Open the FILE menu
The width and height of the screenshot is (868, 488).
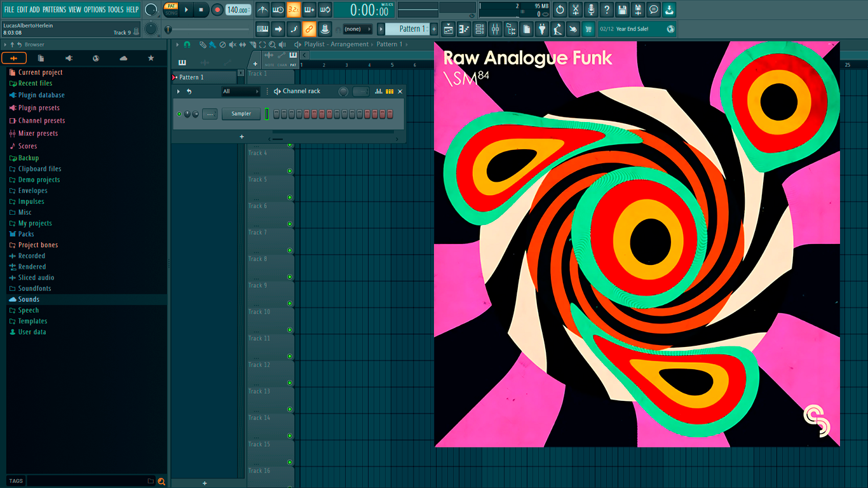pyautogui.click(x=9, y=10)
